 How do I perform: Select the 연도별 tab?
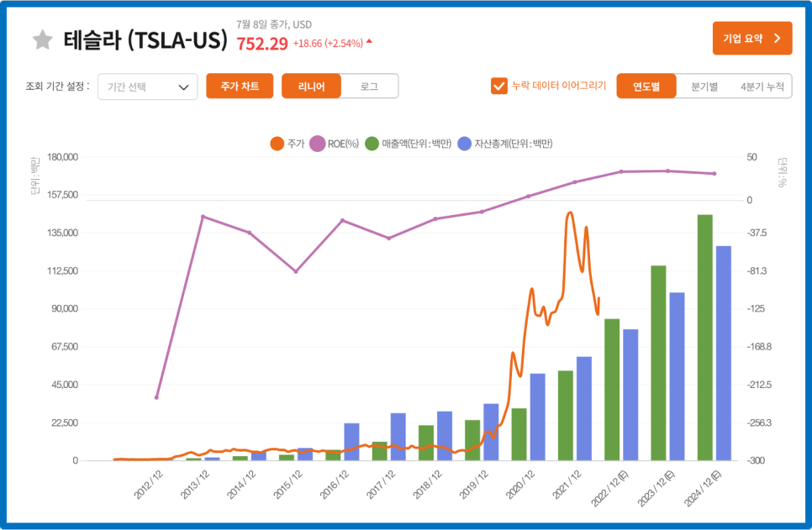point(646,86)
